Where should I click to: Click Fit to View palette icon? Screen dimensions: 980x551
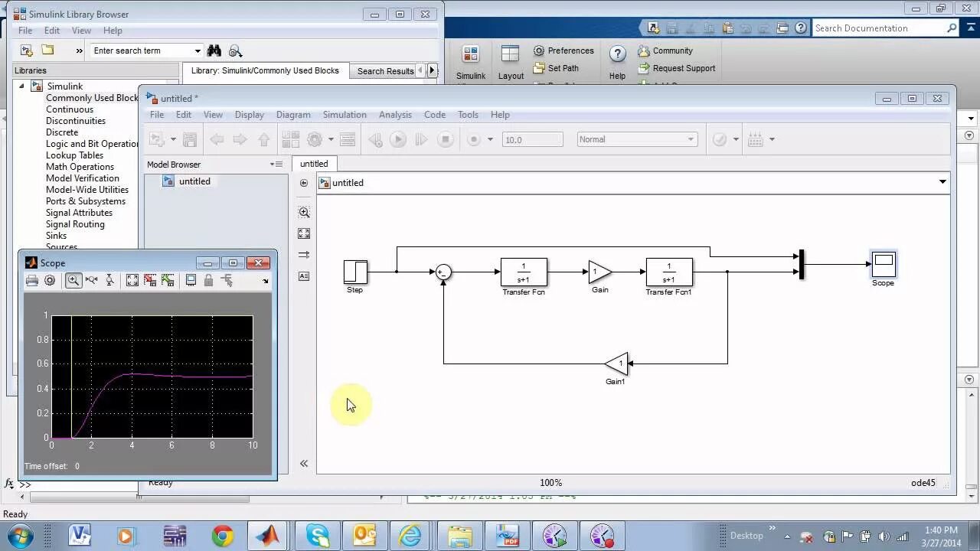[x=304, y=233]
